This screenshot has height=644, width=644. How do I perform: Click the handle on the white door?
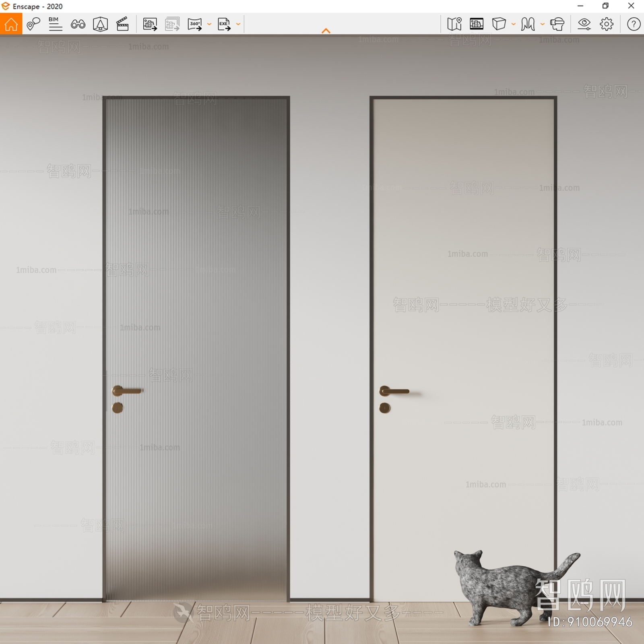(x=394, y=391)
